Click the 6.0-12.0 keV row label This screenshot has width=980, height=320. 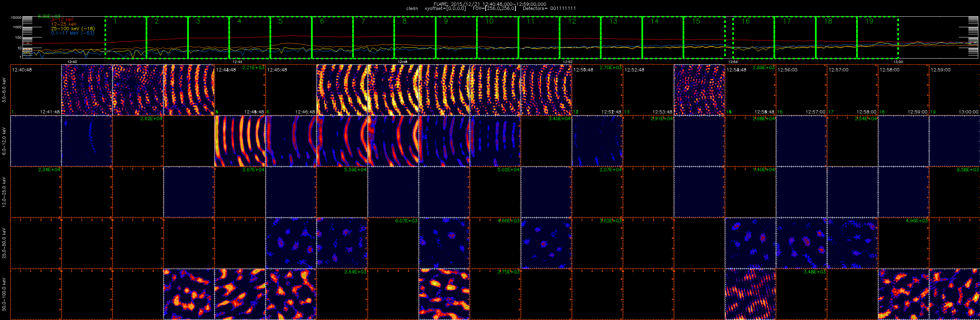(x=4, y=141)
